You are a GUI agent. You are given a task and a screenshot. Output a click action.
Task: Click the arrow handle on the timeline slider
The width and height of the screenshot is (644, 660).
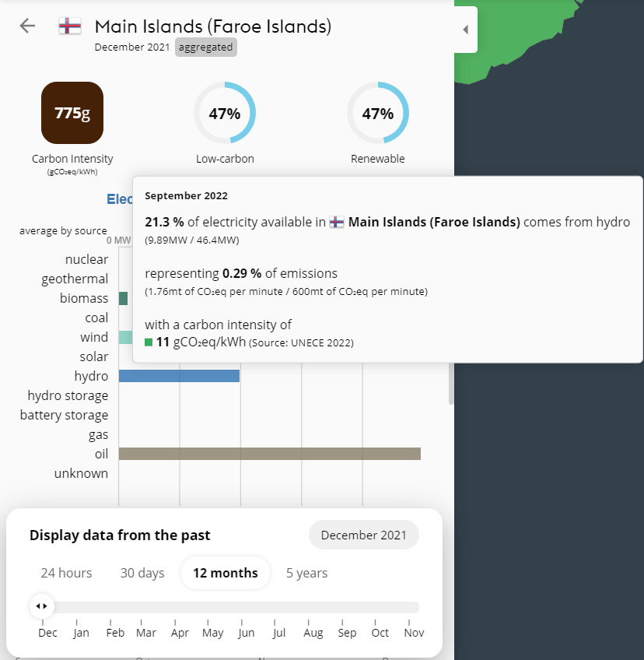[x=41, y=606]
